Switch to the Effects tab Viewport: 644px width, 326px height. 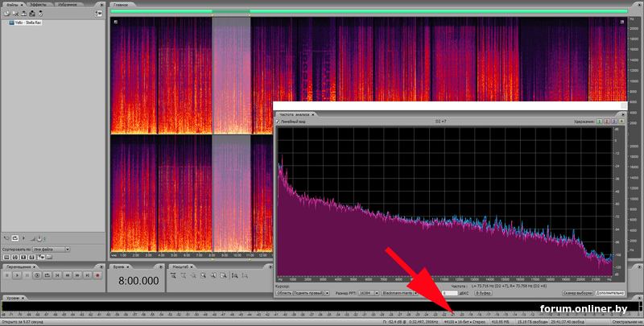tap(38, 4)
